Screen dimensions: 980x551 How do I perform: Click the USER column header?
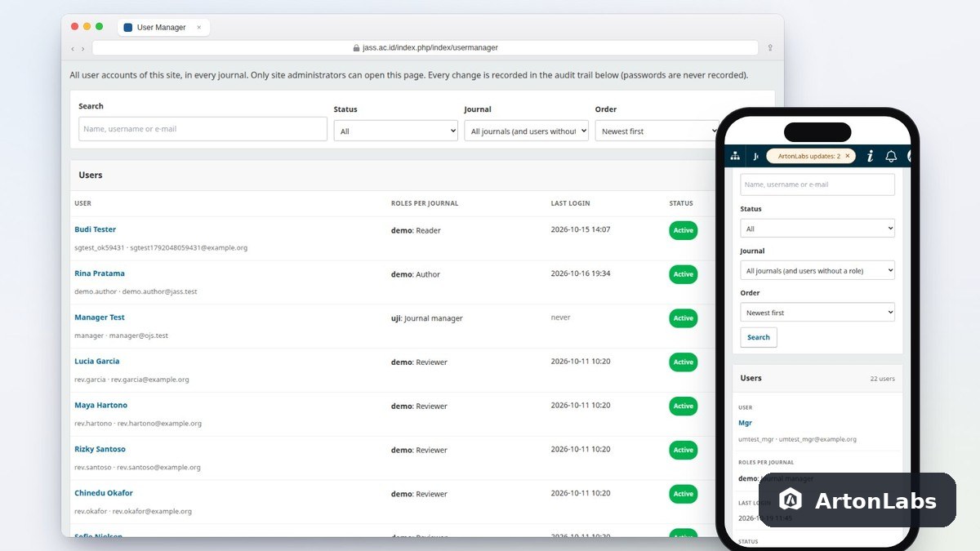pyautogui.click(x=82, y=203)
